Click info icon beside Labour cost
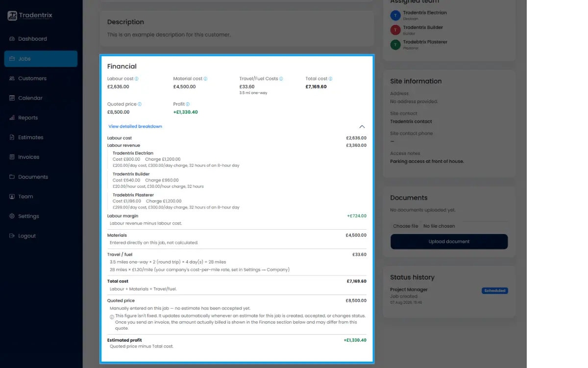The height and width of the screenshot is (368, 588). (137, 79)
